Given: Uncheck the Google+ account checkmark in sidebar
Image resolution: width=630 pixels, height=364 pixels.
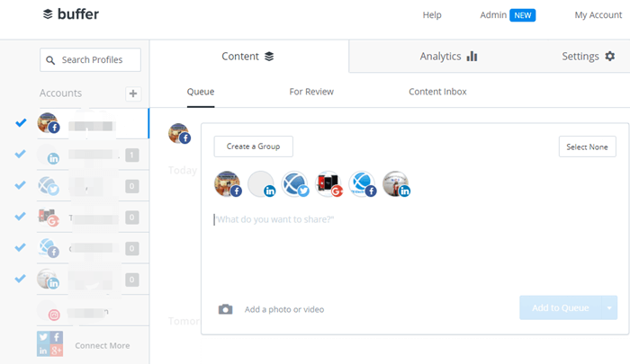Looking at the screenshot, I should click(22, 216).
